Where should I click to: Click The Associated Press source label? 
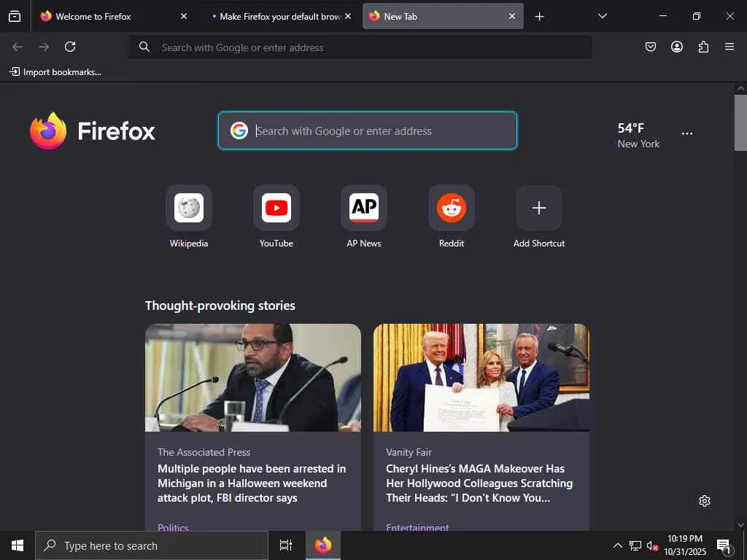coord(204,452)
